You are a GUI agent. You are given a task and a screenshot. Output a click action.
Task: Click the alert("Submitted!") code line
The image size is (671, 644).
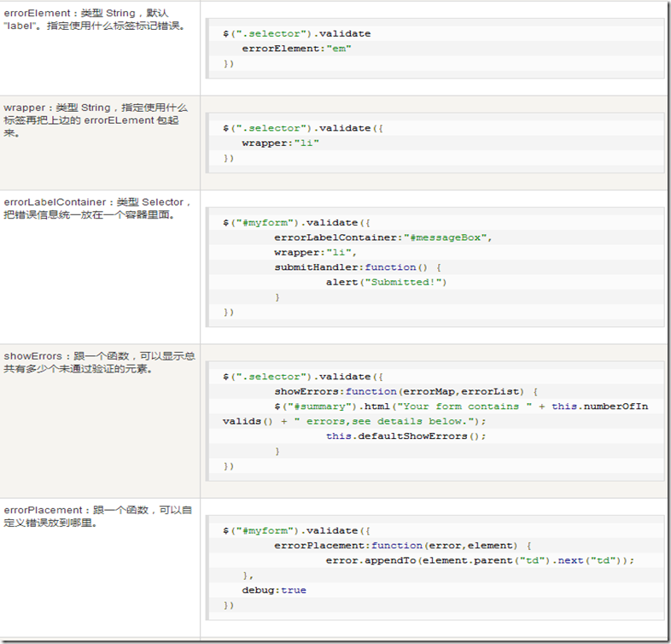[386, 282]
